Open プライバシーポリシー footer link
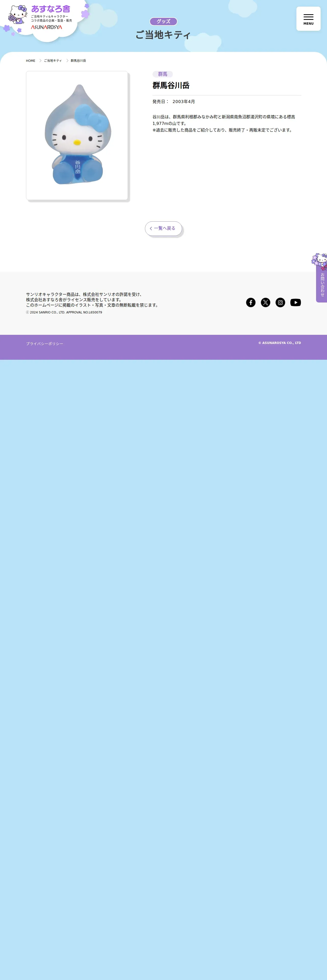 point(45,343)
